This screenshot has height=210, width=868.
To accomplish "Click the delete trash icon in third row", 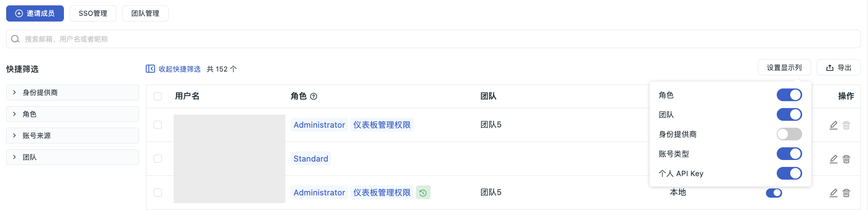I will (846, 193).
